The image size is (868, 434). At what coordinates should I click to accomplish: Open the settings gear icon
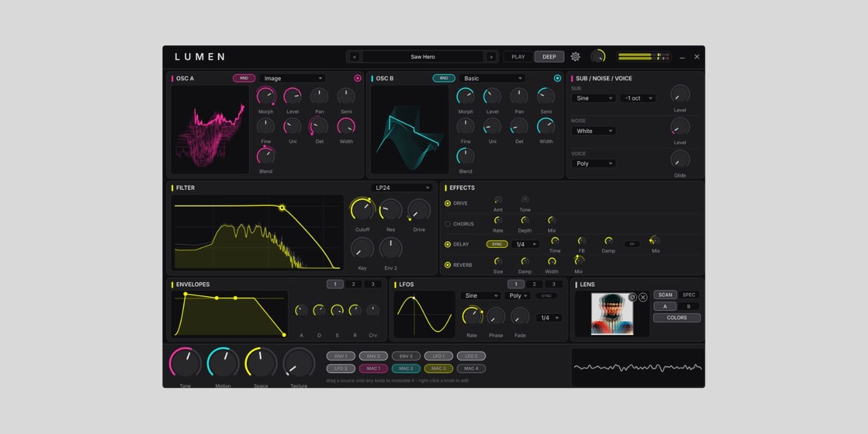click(x=575, y=56)
